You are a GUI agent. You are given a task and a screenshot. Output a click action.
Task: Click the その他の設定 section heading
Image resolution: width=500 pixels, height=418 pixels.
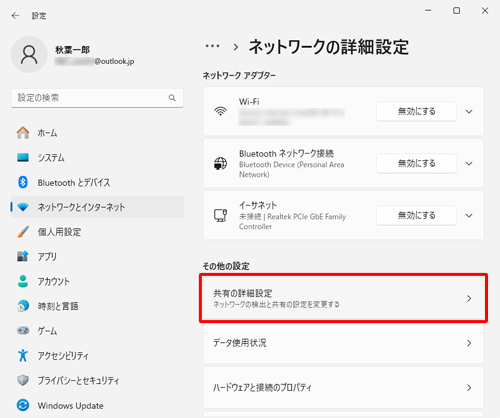pos(226,266)
